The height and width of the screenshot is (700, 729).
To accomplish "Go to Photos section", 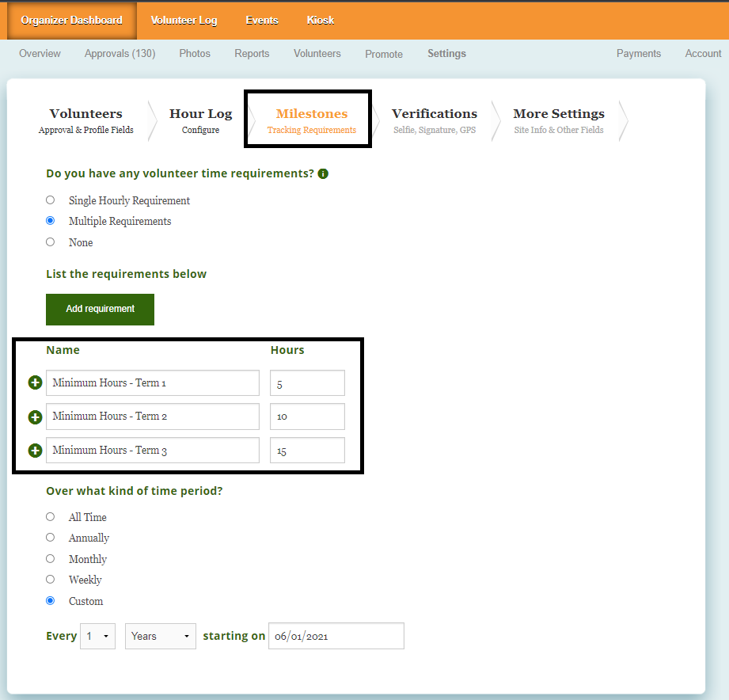I will click(195, 54).
